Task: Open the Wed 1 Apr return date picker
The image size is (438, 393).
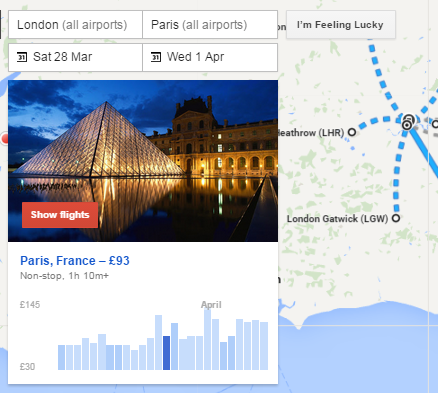Action: [210, 57]
